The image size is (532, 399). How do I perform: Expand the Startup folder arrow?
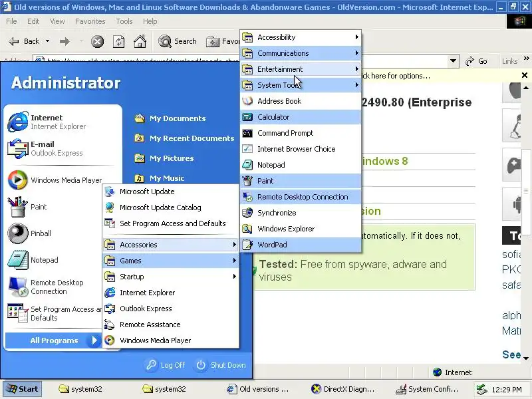[234, 277]
